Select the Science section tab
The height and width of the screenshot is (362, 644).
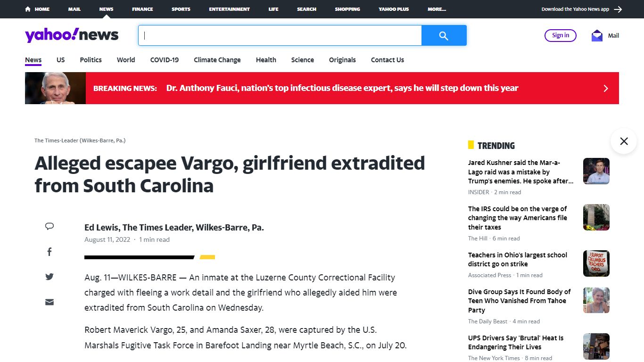pos(303,60)
